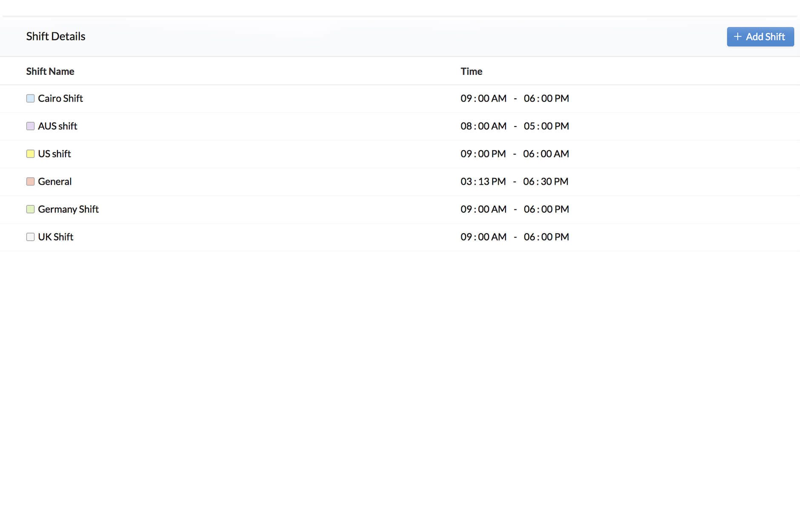Click the yellow US shift color swatch
Screen dimensions: 800x532
click(30, 154)
